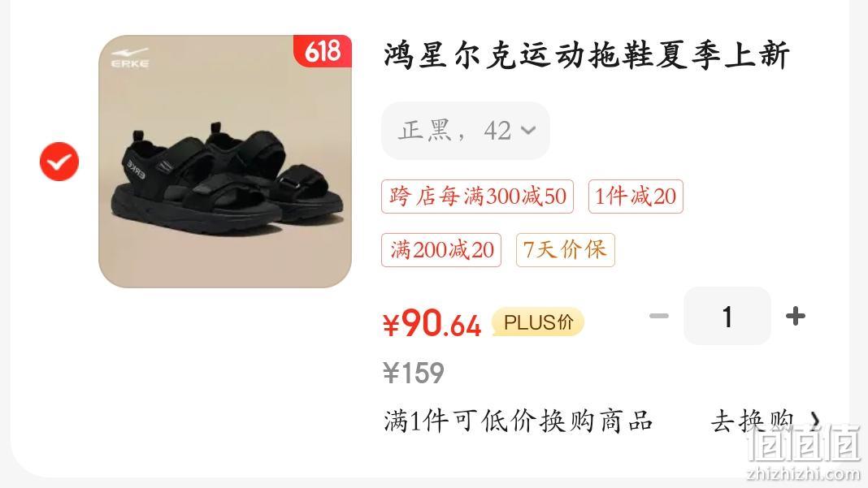
Task: Click the quantity field showing 1
Action: (727, 317)
